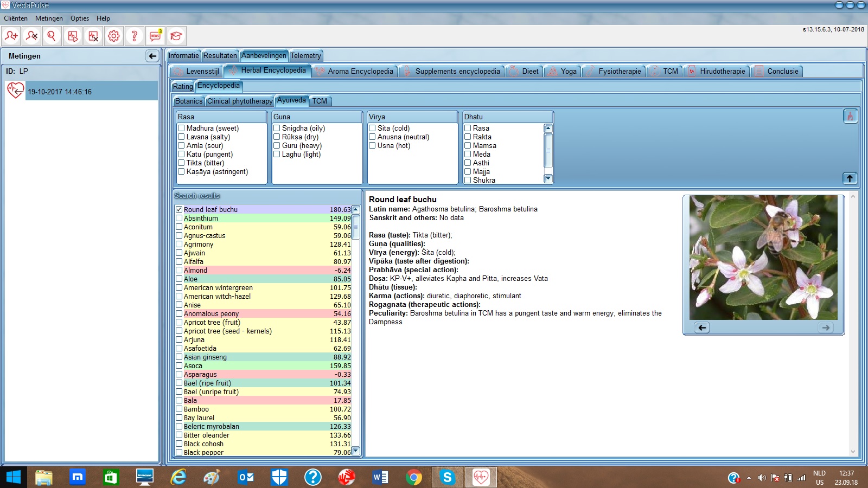Viewport: 868px width, 488px height.
Task: Collapse the Metingen panel with the left arrow
Action: coord(152,56)
